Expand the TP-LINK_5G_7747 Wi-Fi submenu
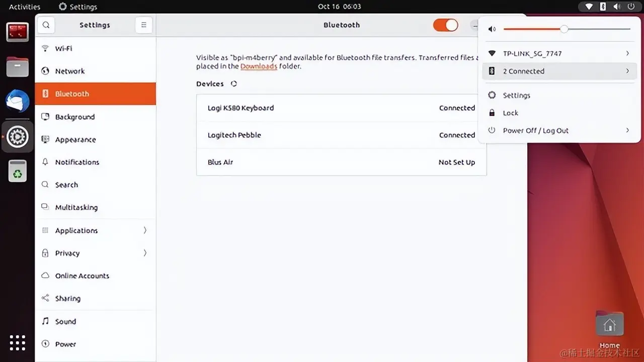The height and width of the screenshot is (362, 644). (627, 53)
